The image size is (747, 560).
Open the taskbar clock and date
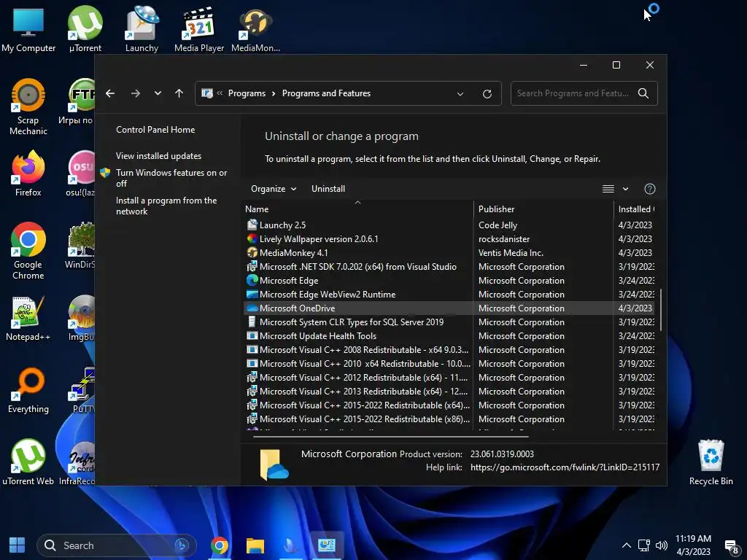[x=693, y=545]
